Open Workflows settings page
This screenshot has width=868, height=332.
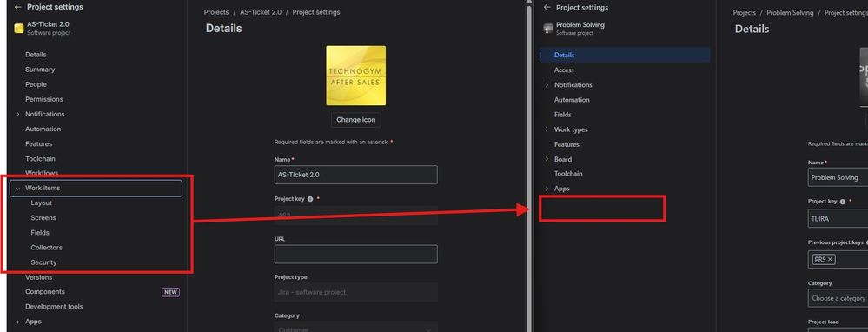coord(42,173)
